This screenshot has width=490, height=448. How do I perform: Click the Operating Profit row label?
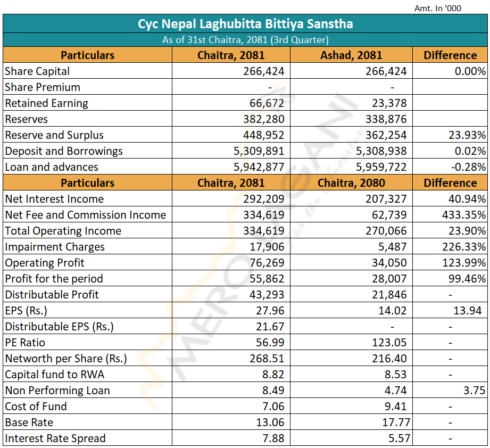(45, 263)
